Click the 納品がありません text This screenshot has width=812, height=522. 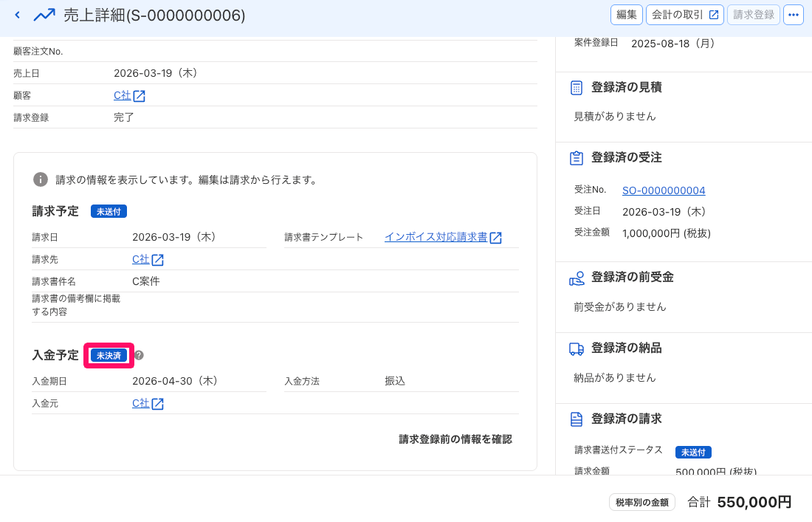pos(615,378)
